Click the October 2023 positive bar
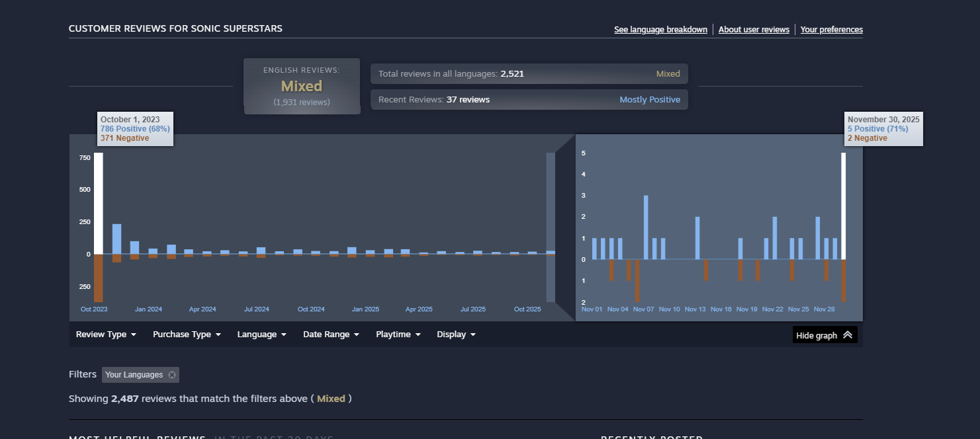The height and width of the screenshot is (439, 980). tap(99, 203)
